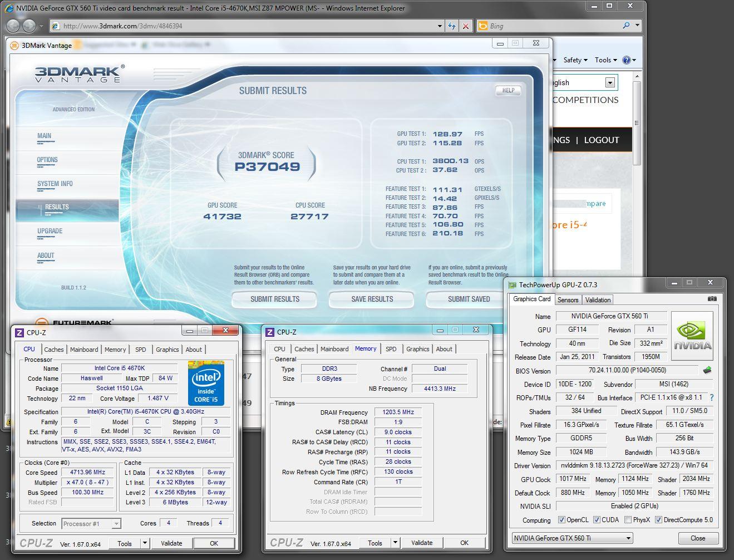Toggle the PhysX checkbox in GPU-Z

628,520
